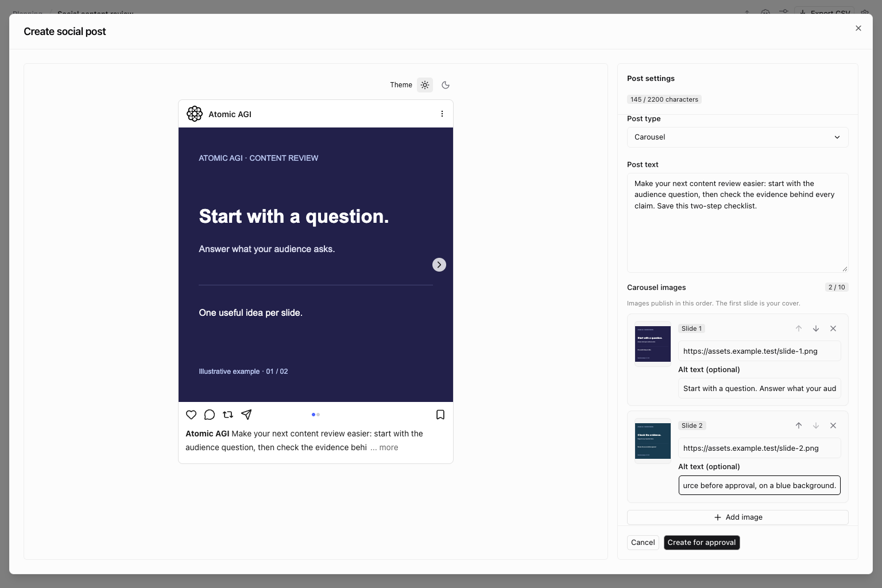Image resolution: width=882 pixels, height=588 pixels.
Task: Click the Slide 1 label badge
Action: (x=692, y=328)
